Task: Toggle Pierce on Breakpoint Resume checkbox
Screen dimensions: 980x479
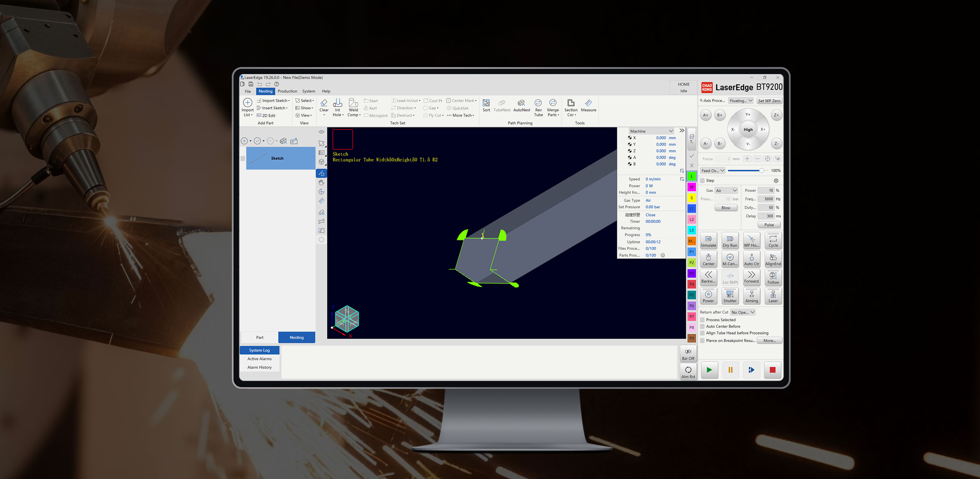Action: pos(703,341)
